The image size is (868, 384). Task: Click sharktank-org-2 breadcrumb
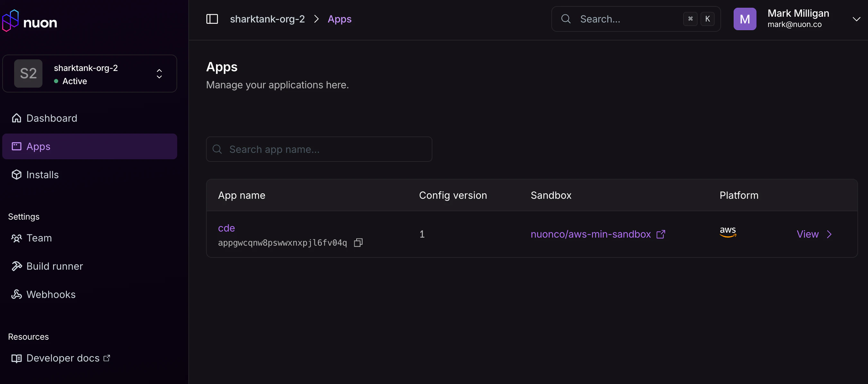click(x=267, y=19)
